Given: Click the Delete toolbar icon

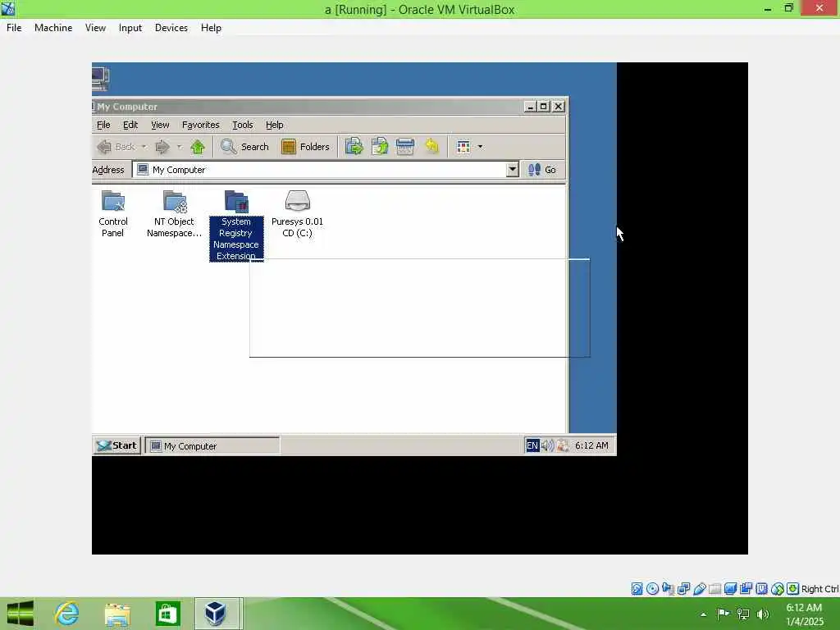Looking at the screenshot, I should pos(405,146).
